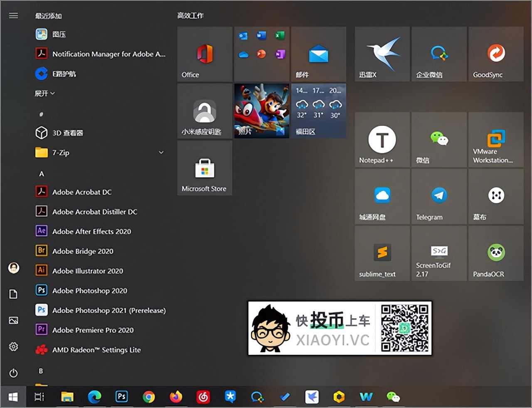Image resolution: width=532 pixels, height=408 pixels.
Task: Open the Microsoft Store tile
Action: 204,168
